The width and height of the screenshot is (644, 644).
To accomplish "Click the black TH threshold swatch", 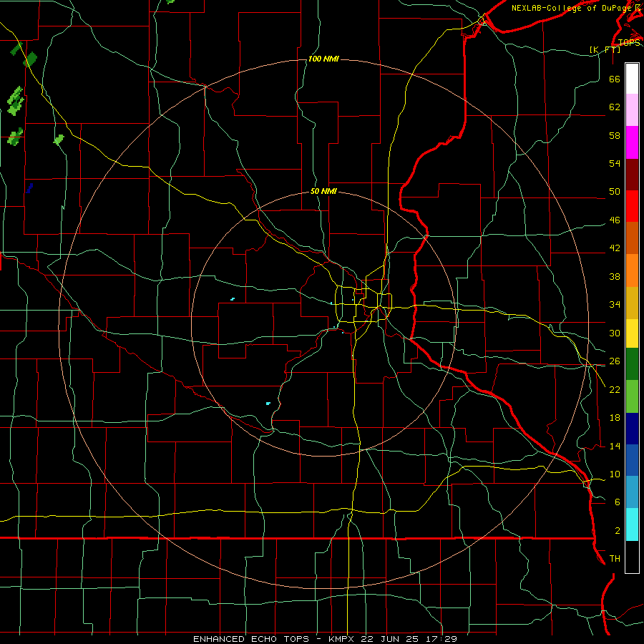I will 632,557.
